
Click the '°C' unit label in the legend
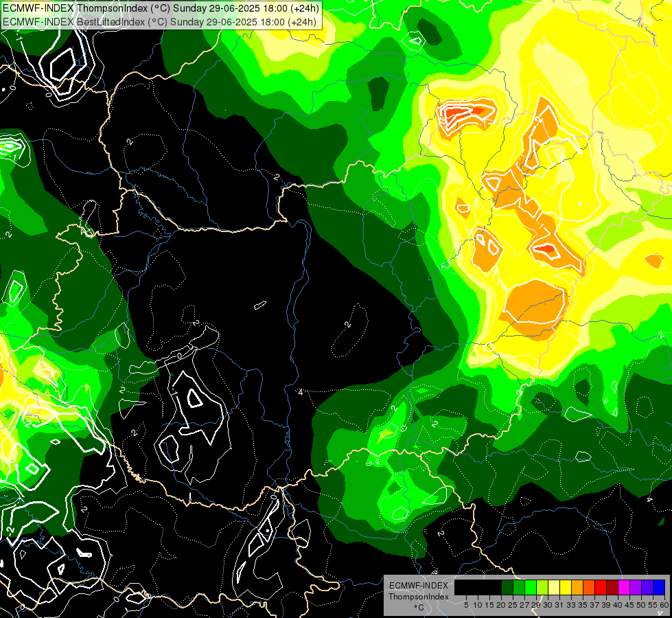point(419,608)
